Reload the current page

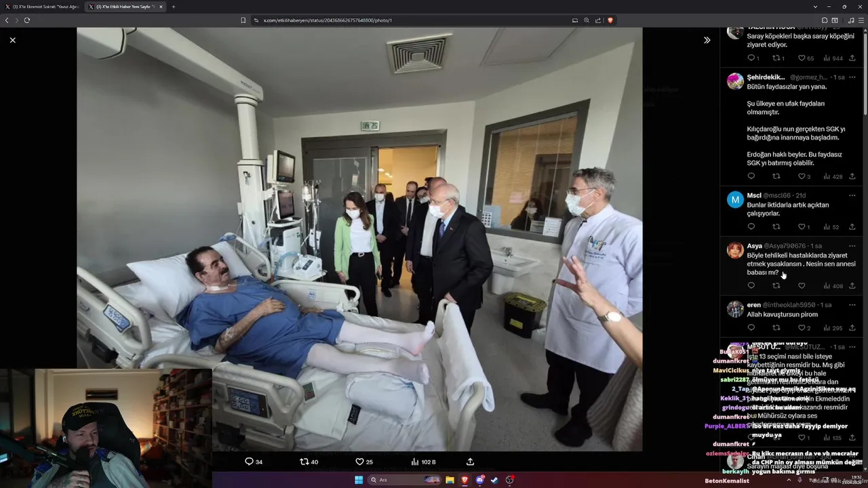pos(27,20)
